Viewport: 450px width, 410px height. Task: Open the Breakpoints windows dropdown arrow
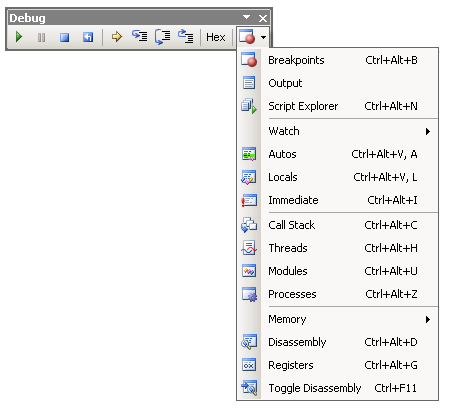click(263, 37)
